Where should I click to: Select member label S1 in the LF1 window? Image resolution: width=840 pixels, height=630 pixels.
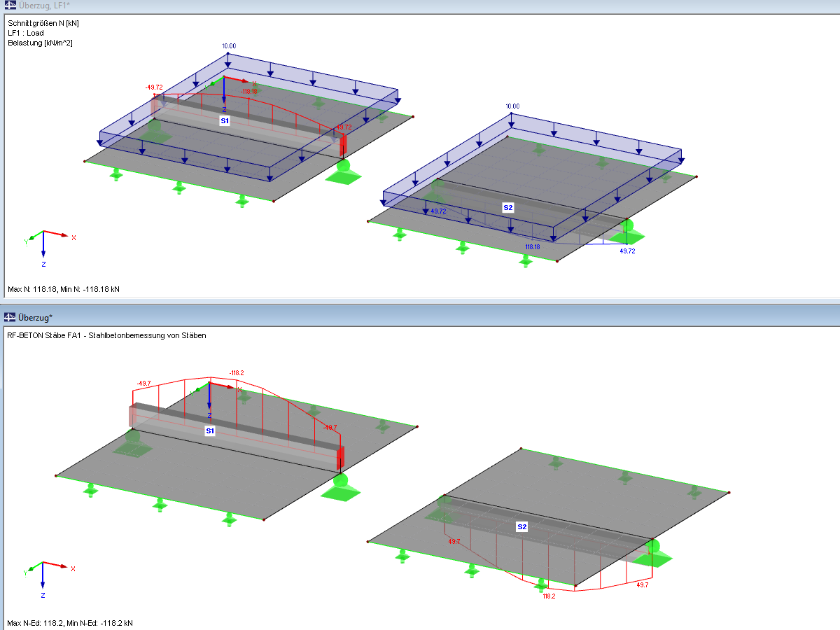coord(225,120)
